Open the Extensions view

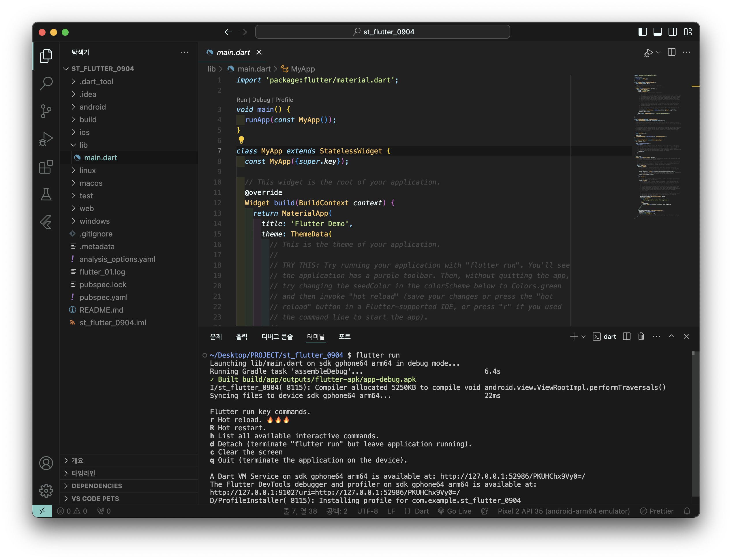point(46,167)
